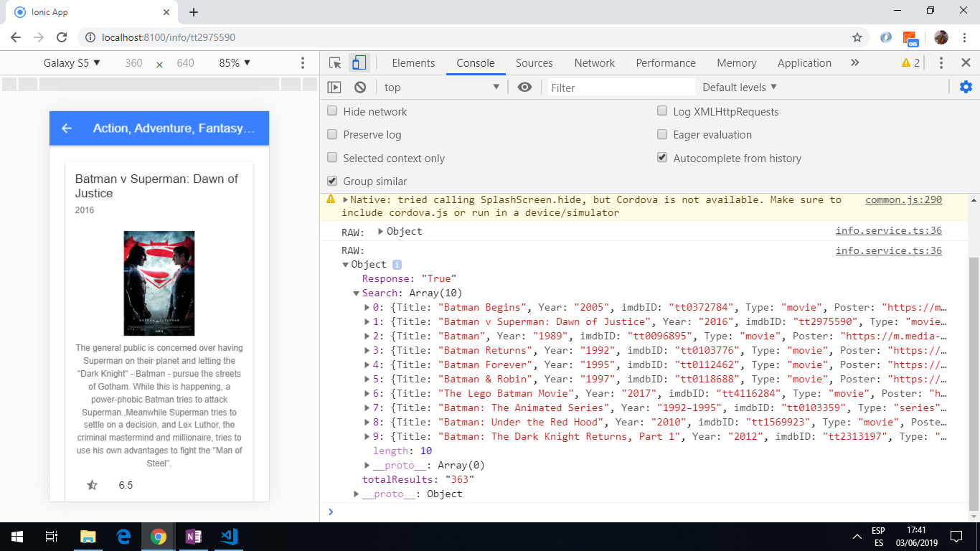Screen dimensions: 980x551
Task: Click the rating star icon
Action: point(92,486)
